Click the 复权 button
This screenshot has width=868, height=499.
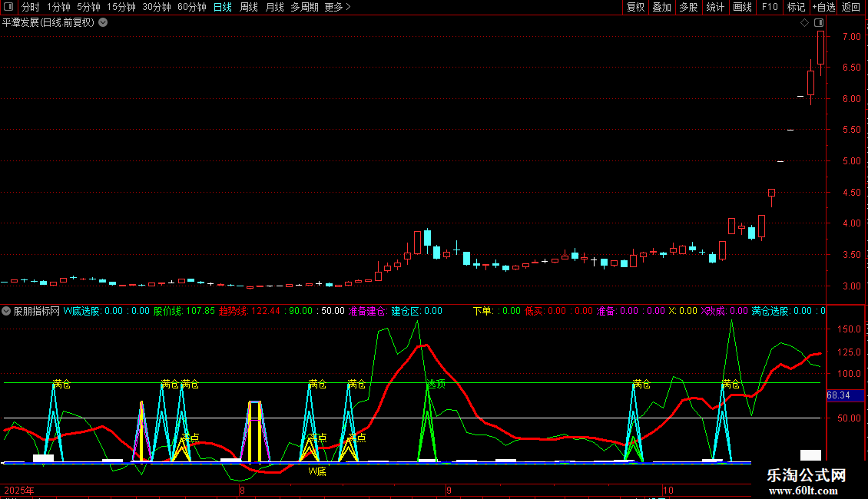pos(635,7)
